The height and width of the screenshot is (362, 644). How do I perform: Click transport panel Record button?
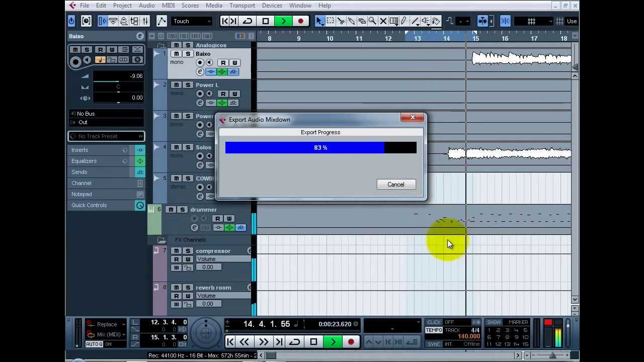351,342
